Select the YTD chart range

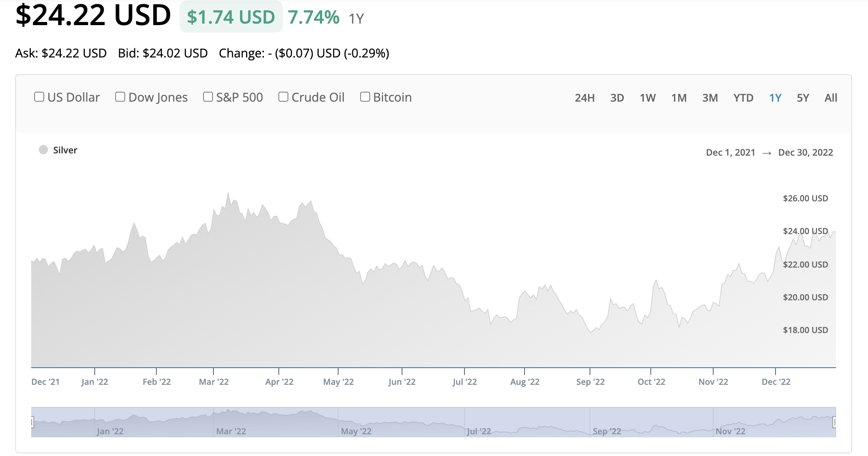743,98
